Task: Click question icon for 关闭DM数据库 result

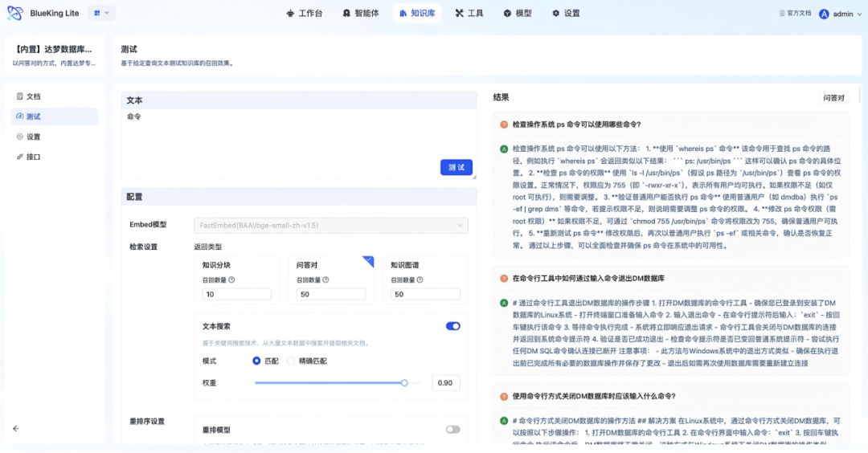Action: click(504, 397)
